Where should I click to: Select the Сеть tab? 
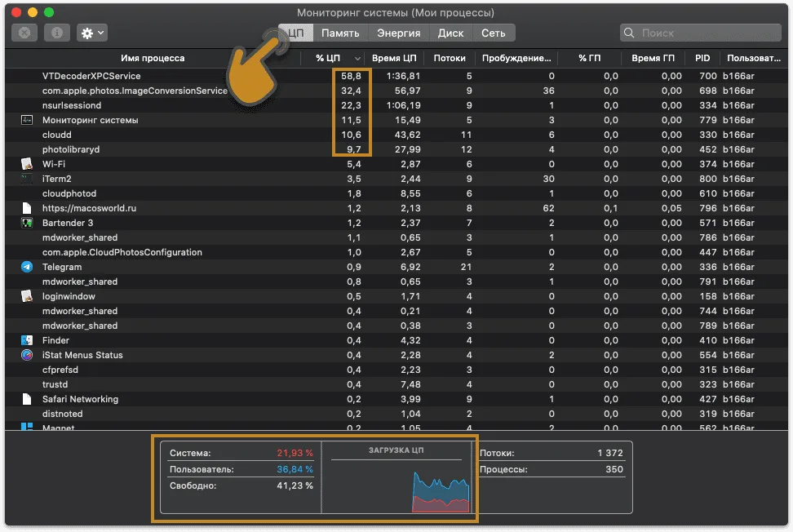tap(493, 33)
